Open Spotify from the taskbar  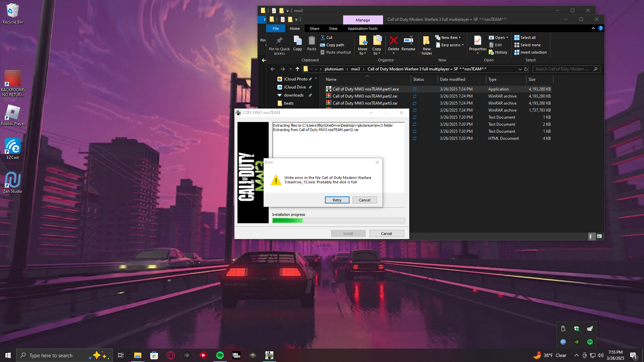[220, 355]
